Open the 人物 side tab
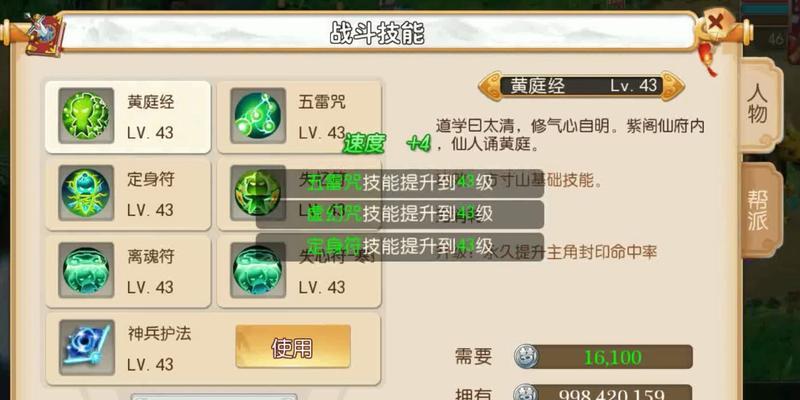800x400 pixels. (759, 106)
